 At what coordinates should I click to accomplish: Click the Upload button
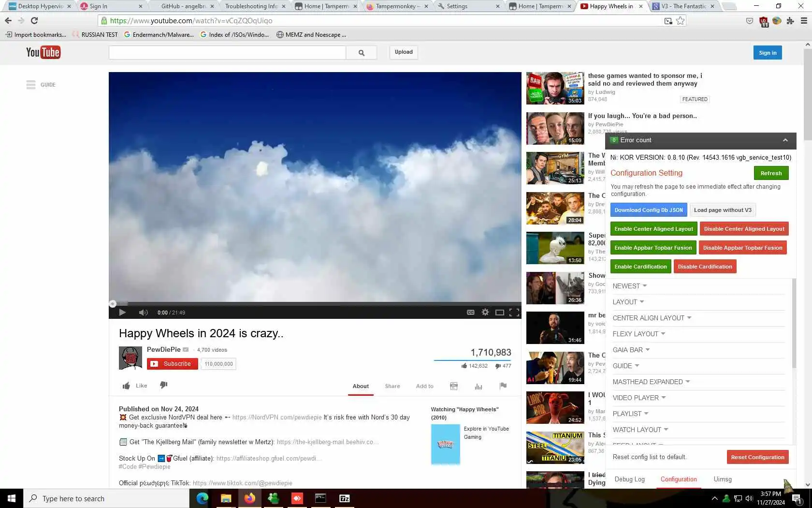[x=404, y=52]
